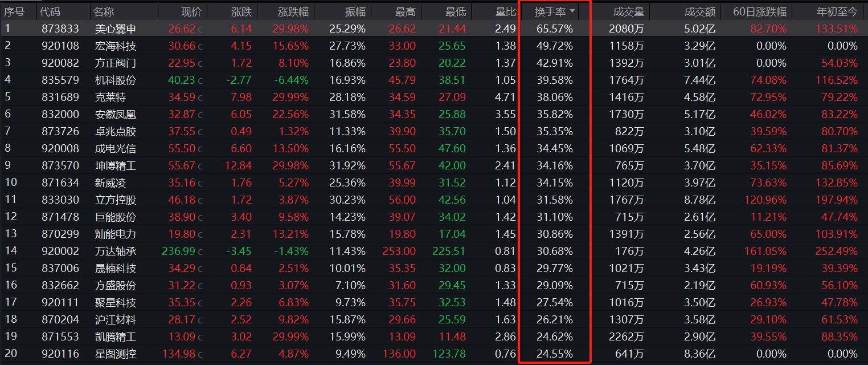Click the stock code 835579
The image size is (868, 365).
[x=60, y=80]
